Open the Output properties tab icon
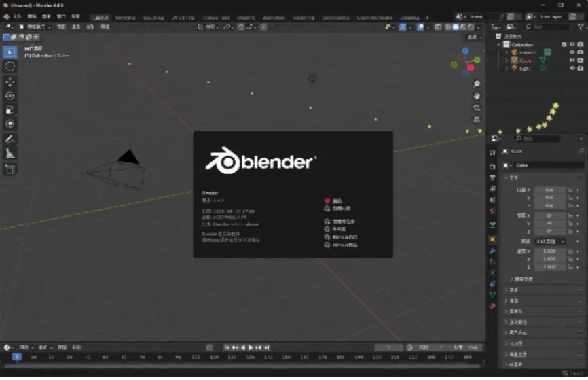This screenshot has height=380, width=588. pos(492,177)
